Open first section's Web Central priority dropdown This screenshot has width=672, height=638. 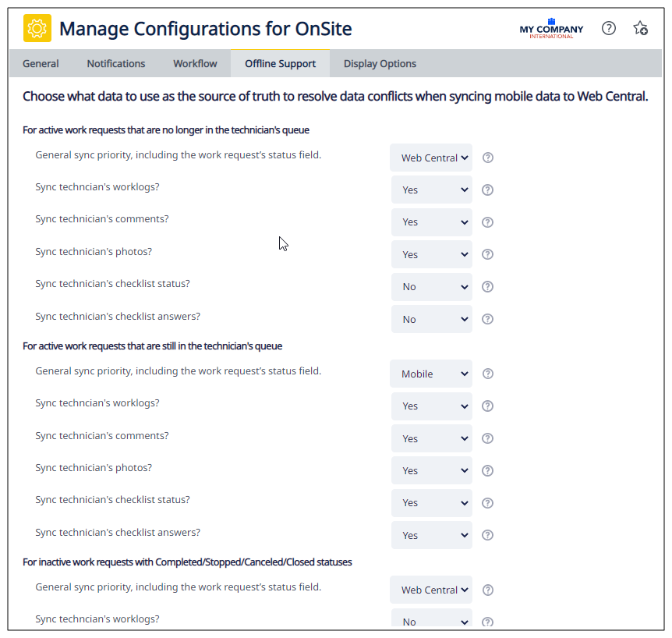(432, 158)
